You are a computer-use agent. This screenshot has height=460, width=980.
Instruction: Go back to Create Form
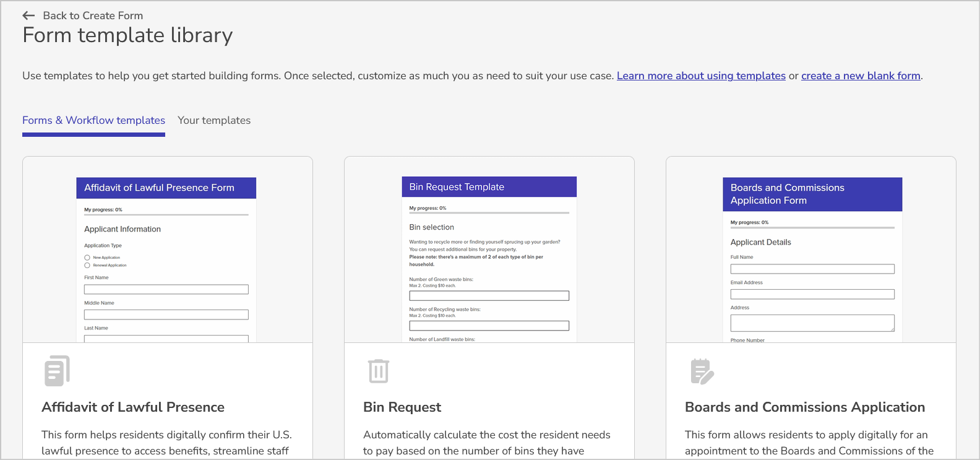tap(93, 15)
